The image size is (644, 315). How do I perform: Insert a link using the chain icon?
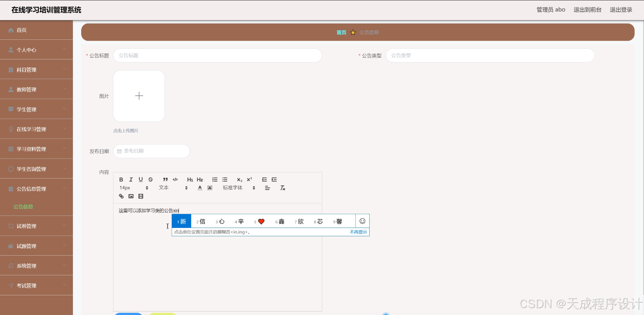pos(121,196)
